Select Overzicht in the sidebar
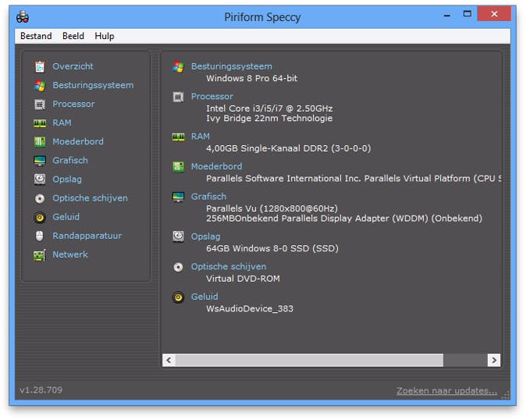 [73, 66]
